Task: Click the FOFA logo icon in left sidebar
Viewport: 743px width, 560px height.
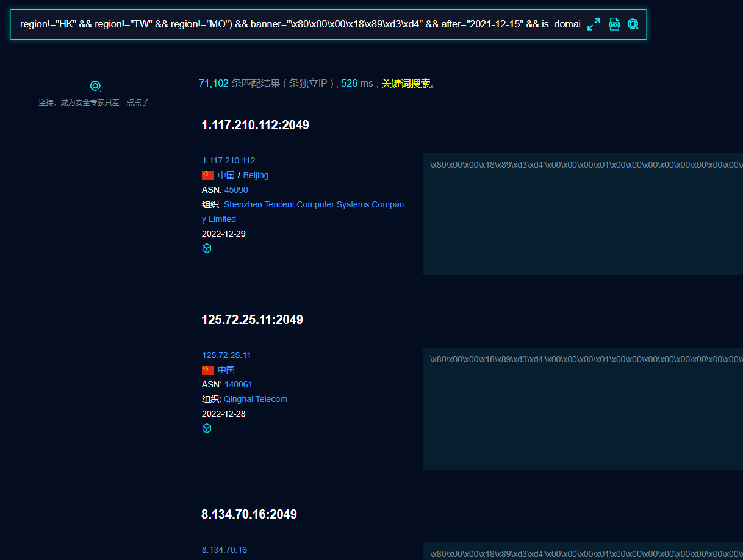Action: coord(95,86)
